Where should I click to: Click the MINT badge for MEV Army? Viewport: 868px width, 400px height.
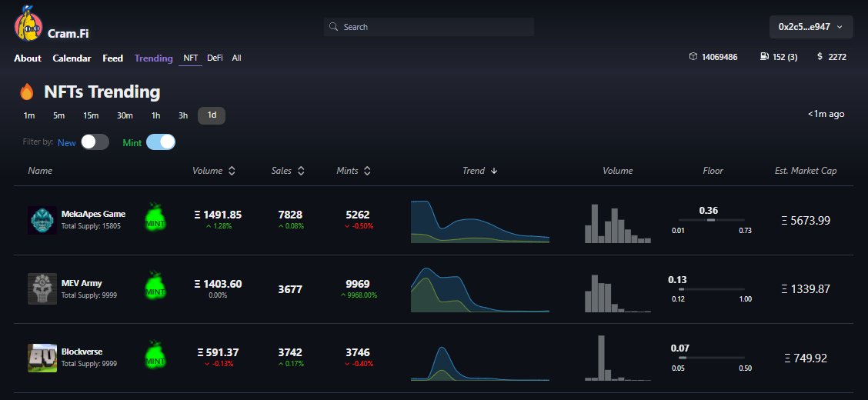coord(155,286)
